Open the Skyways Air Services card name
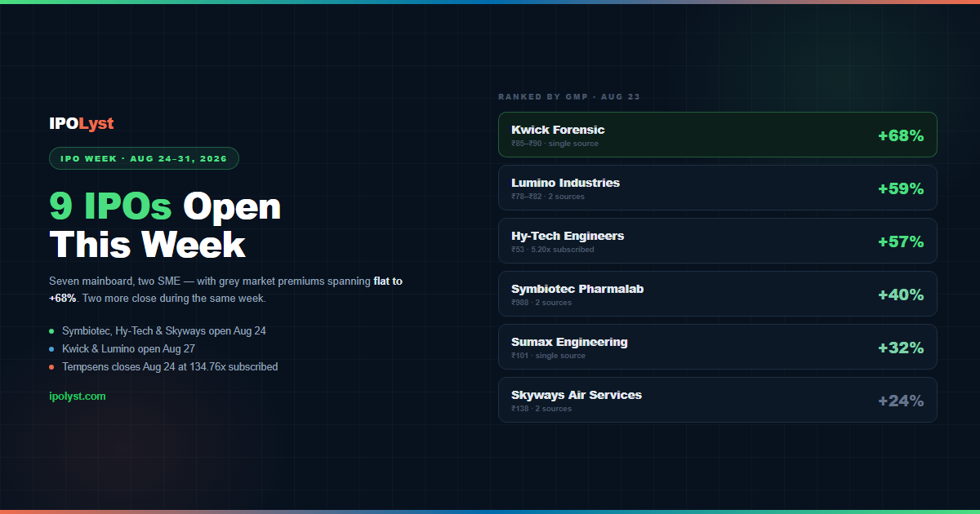 (x=577, y=395)
